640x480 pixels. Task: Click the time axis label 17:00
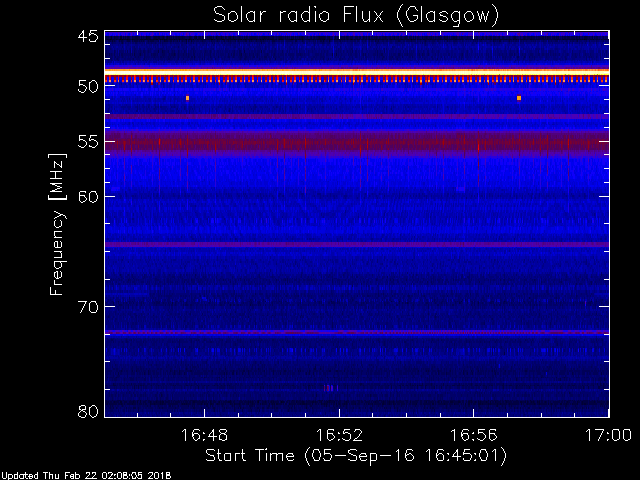[609, 435]
